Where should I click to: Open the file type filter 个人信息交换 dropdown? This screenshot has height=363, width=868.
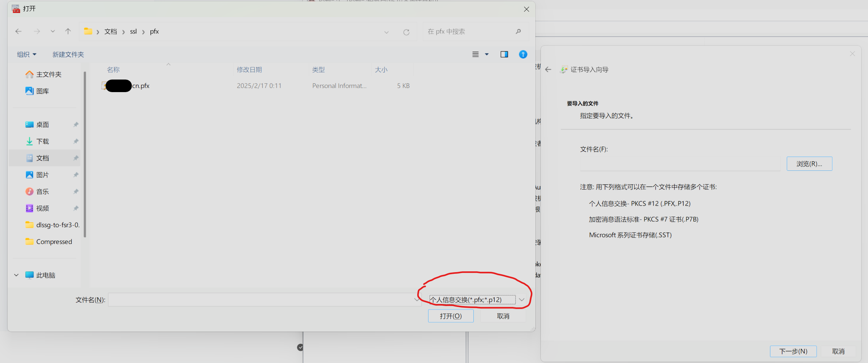coord(477,300)
